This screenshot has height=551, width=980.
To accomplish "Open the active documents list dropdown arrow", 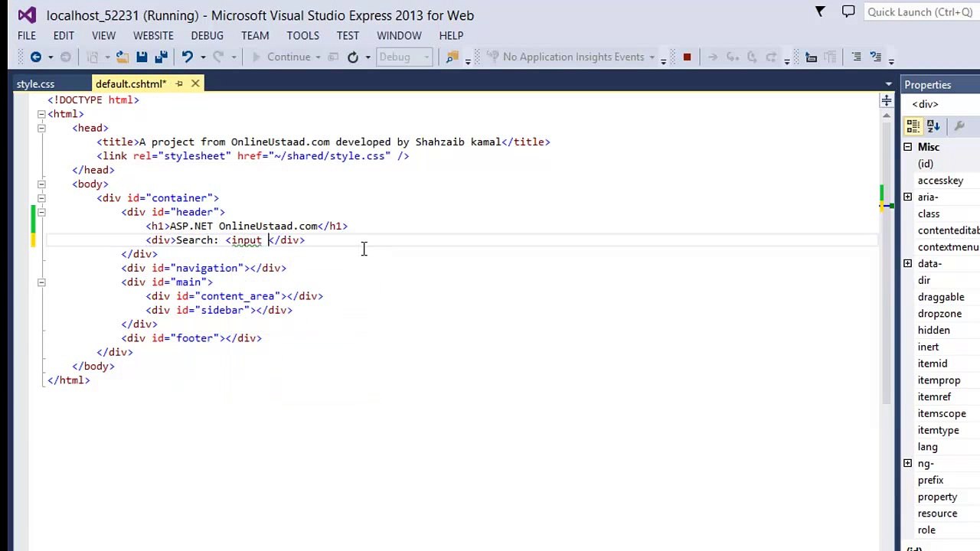I will pos(888,84).
